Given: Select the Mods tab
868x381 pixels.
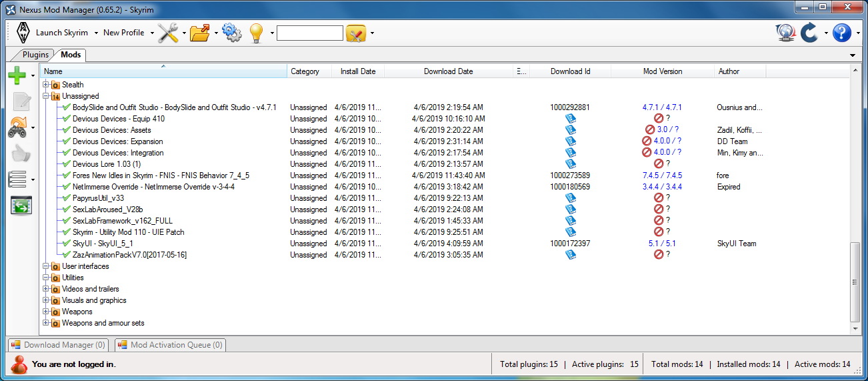Looking at the screenshot, I should (x=71, y=55).
